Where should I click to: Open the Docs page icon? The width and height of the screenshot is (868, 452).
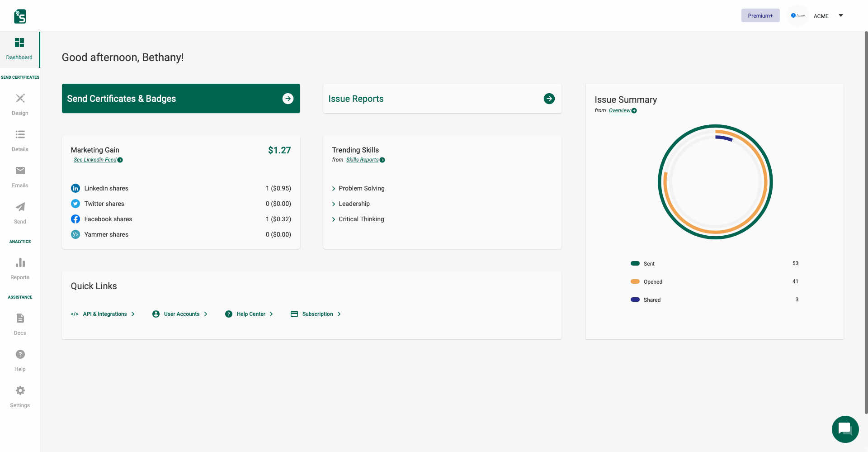(x=20, y=319)
